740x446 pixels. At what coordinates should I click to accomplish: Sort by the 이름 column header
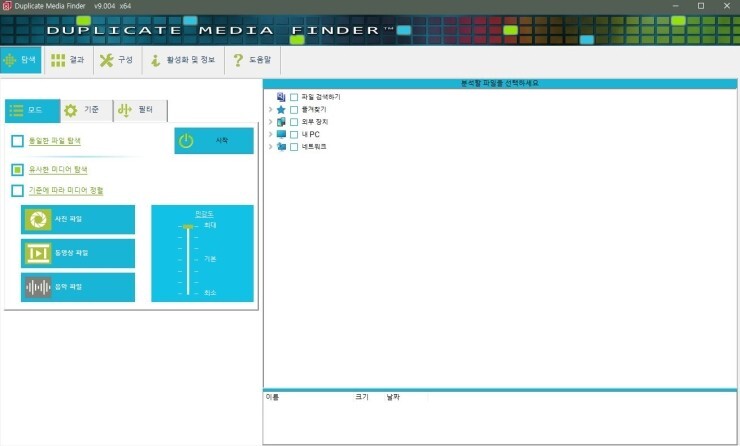tap(272, 397)
